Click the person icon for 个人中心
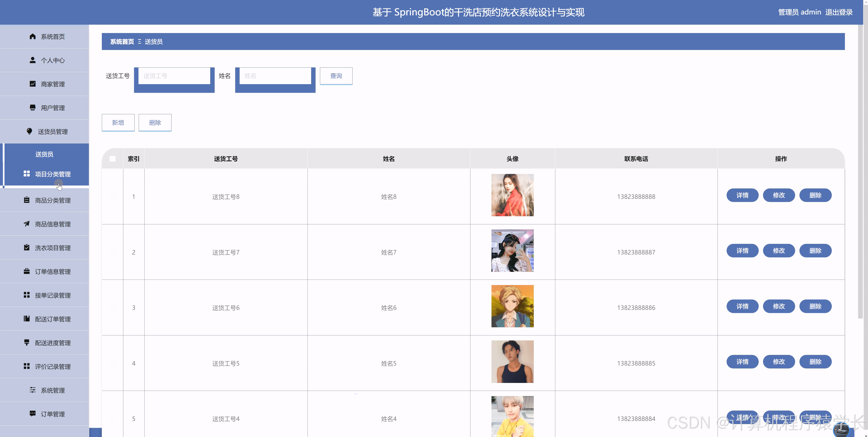The width and height of the screenshot is (868, 437). point(32,60)
